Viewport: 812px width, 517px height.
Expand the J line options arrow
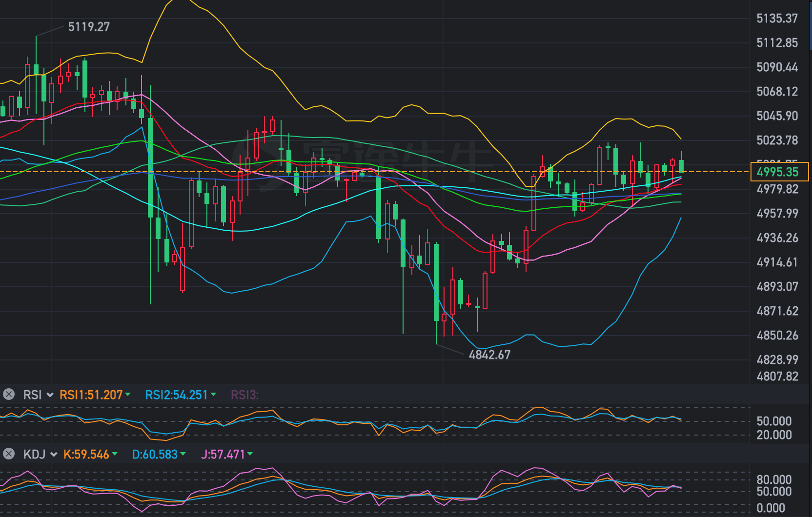[x=250, y=454]
